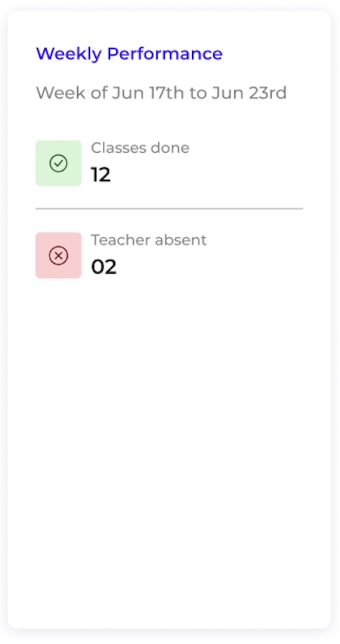Click the word Weekly in the title
340x644 pixels.
(x=69, y=54)
